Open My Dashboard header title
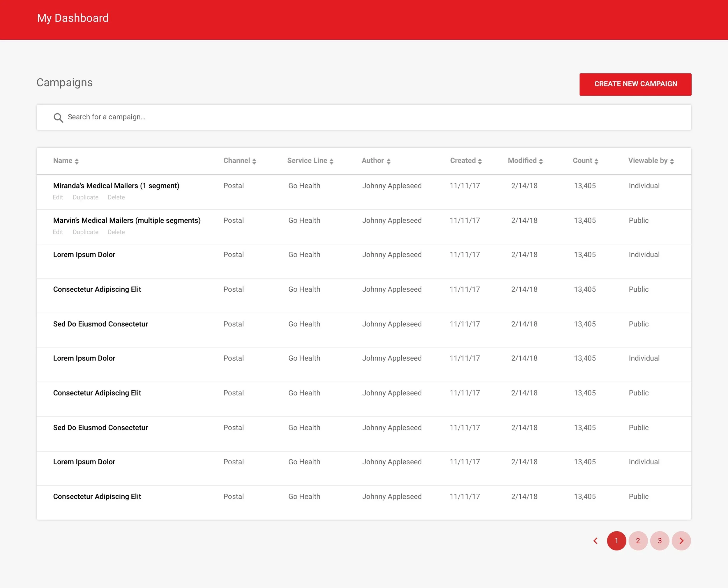Screen dimensions: 728x588 (73, 18)
